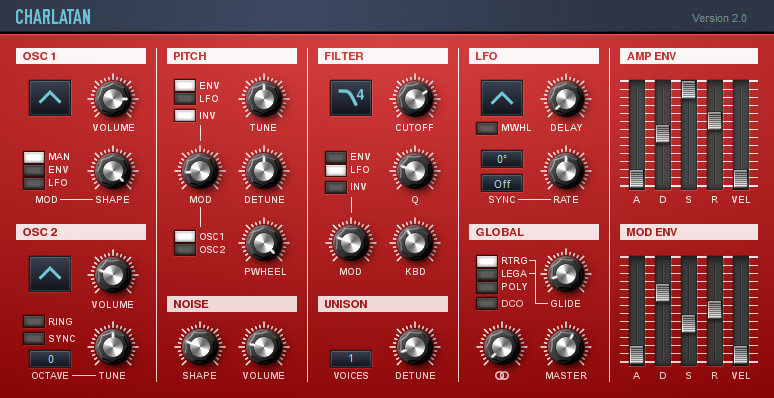The height and width of the screenshot is (398, 774).
Task: Click the Noise Volume knob
Action: (x=264, y=346)
